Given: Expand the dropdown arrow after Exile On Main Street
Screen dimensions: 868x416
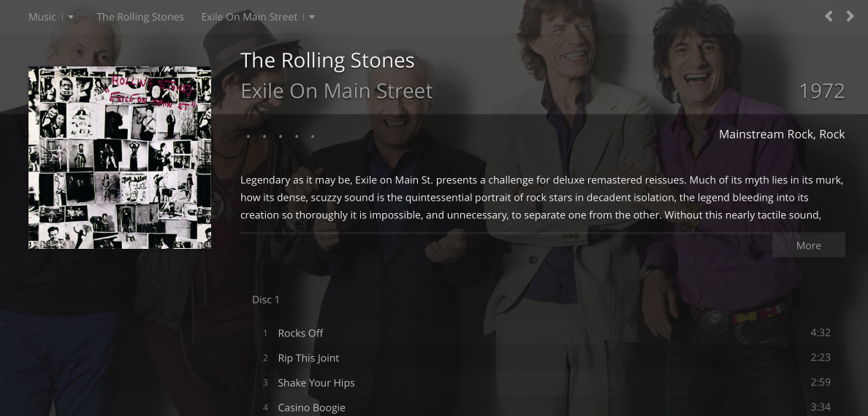Looking at the screenshot, I should click(312, 17).
